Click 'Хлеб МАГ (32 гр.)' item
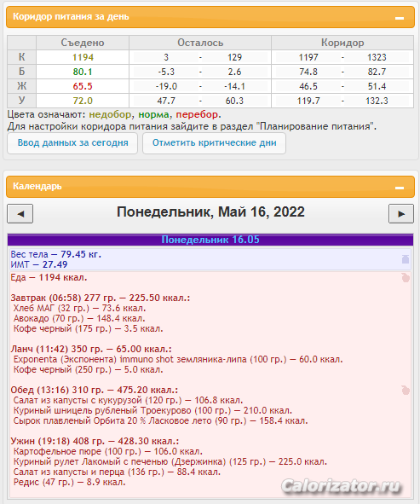The width and height of the screenshot is (420, 504). click(x=79, y=308)
